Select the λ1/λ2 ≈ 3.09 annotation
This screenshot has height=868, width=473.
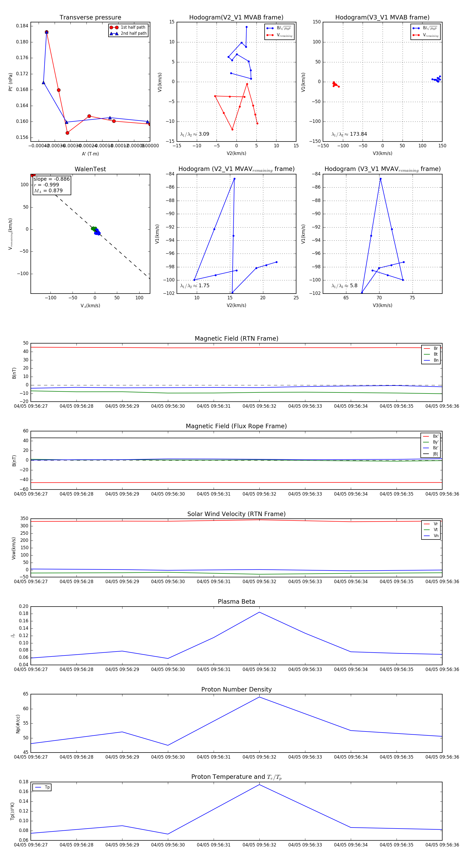[x=194, y=134]
